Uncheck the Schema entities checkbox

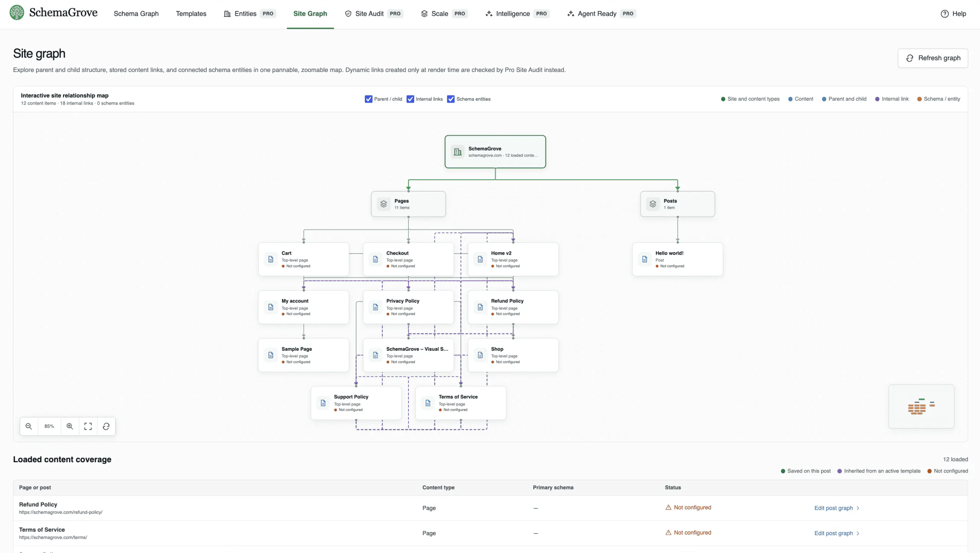pyautogui.click(x=451, y=99)
